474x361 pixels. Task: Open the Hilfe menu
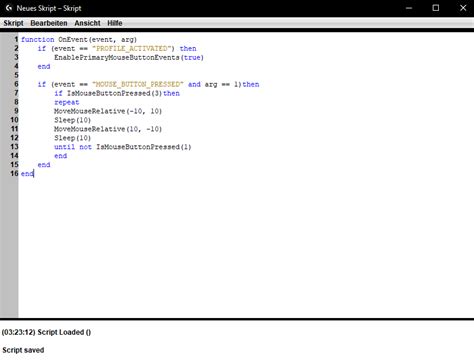[115, 23]
